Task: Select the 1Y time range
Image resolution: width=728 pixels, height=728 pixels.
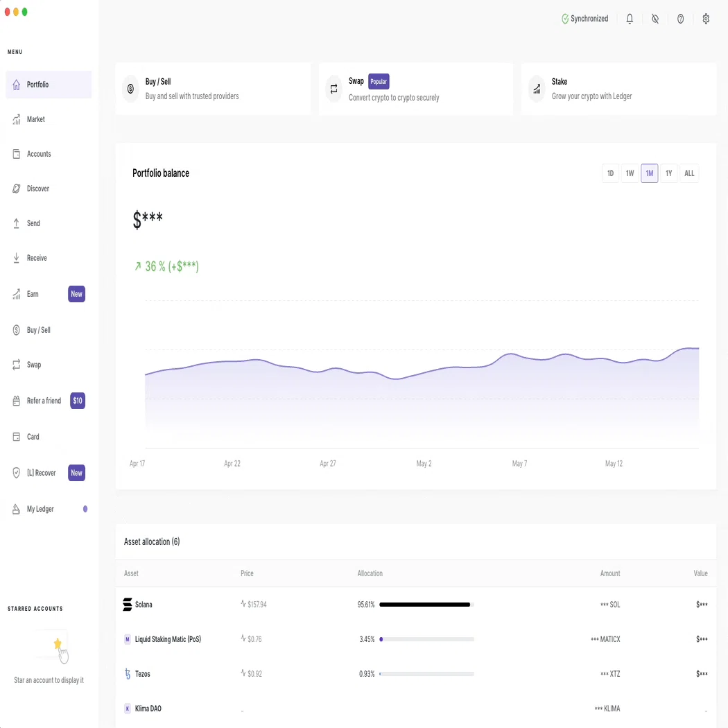Action: tap(669, 173)
